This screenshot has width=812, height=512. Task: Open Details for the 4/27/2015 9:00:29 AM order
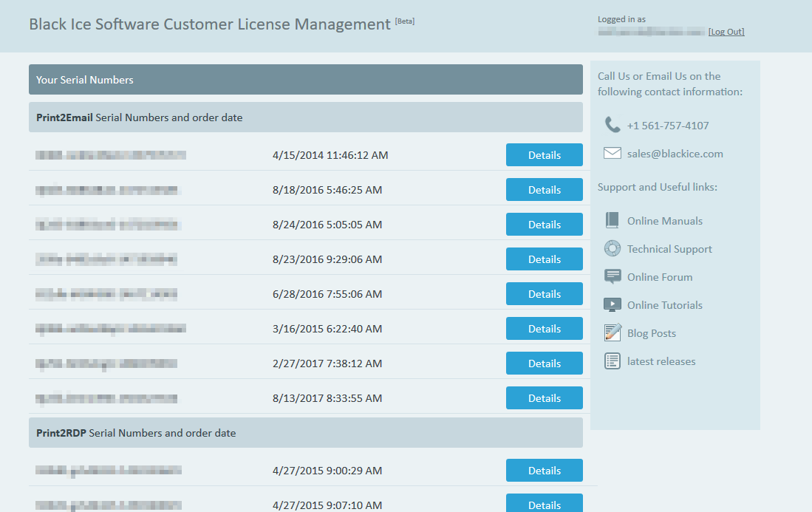545,470
